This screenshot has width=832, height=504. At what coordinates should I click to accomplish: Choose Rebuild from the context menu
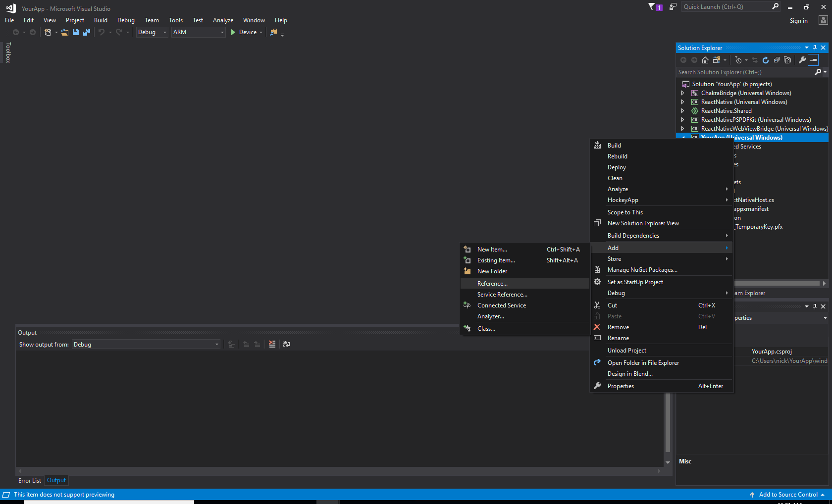(x=662, y=156)
